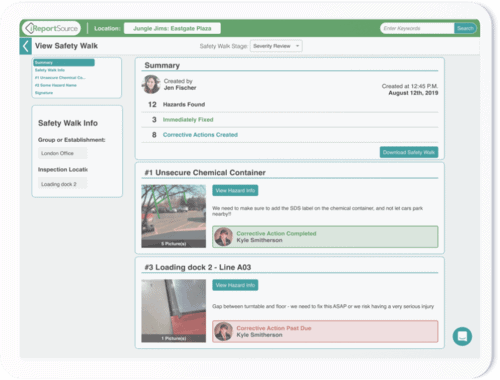500x380 pixels.
Task: Select Safety Walk Info in side navigation
Action: (50, 70)
